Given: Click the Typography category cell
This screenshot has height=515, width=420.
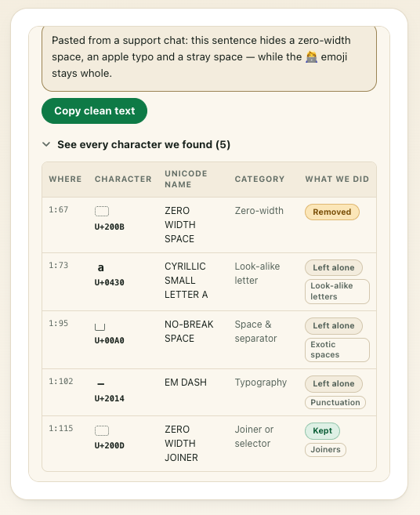Looking at the screenshot, I should [261, 383].
